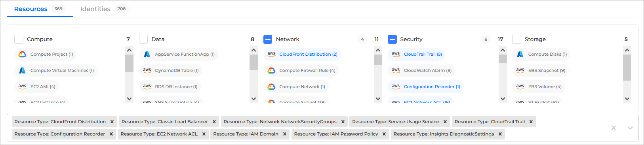644x145 pixels.
Task: Click Google Cloud icon on Compute Firewall Rule
Action: click(x=271, y=70)
